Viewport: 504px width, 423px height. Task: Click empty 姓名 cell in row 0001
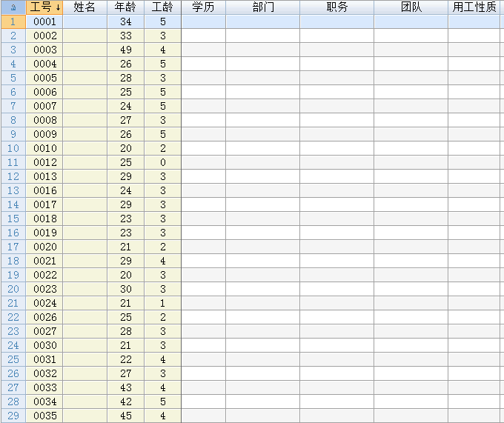(84, 21)
